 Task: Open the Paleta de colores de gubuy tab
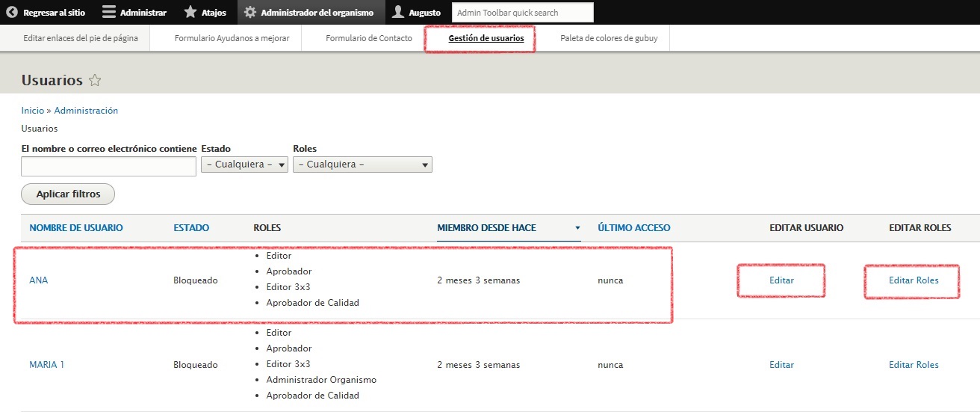coord(609,38)
